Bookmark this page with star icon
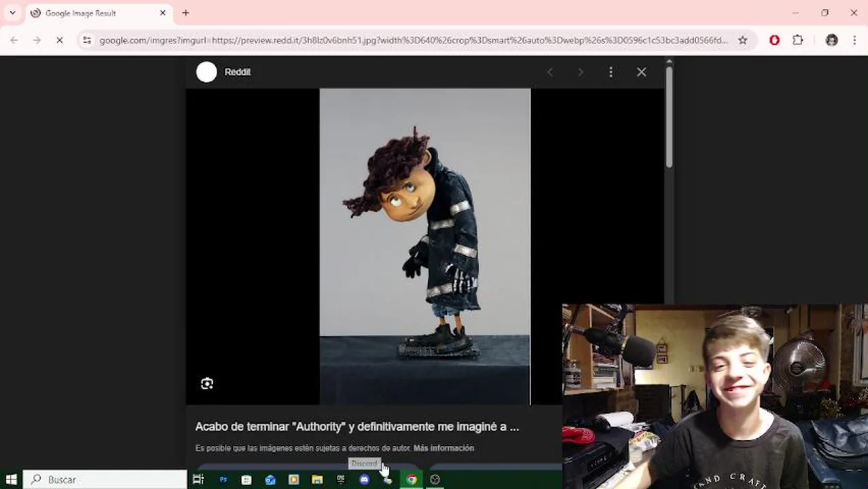Screen dimensions: 868x489 click(x=742, y=41)
